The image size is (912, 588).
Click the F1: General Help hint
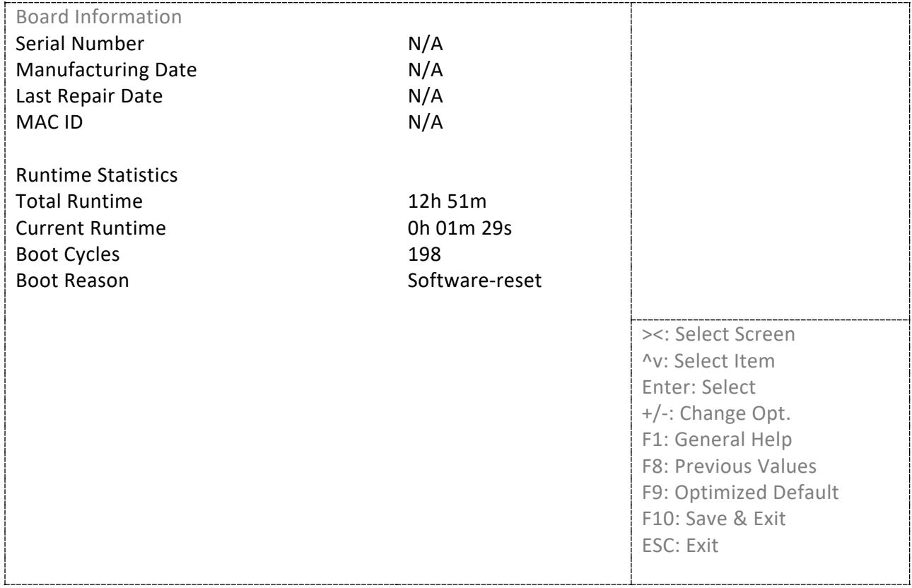[716, 439]
